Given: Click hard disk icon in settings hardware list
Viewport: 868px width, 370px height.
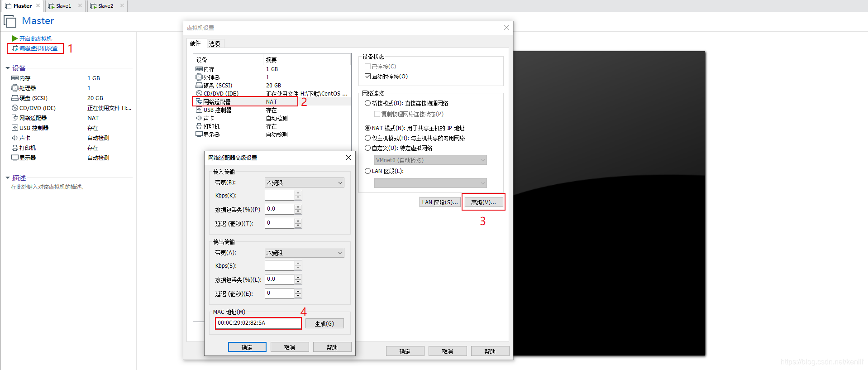Looking at the screenshot, I should coord(199,85).
